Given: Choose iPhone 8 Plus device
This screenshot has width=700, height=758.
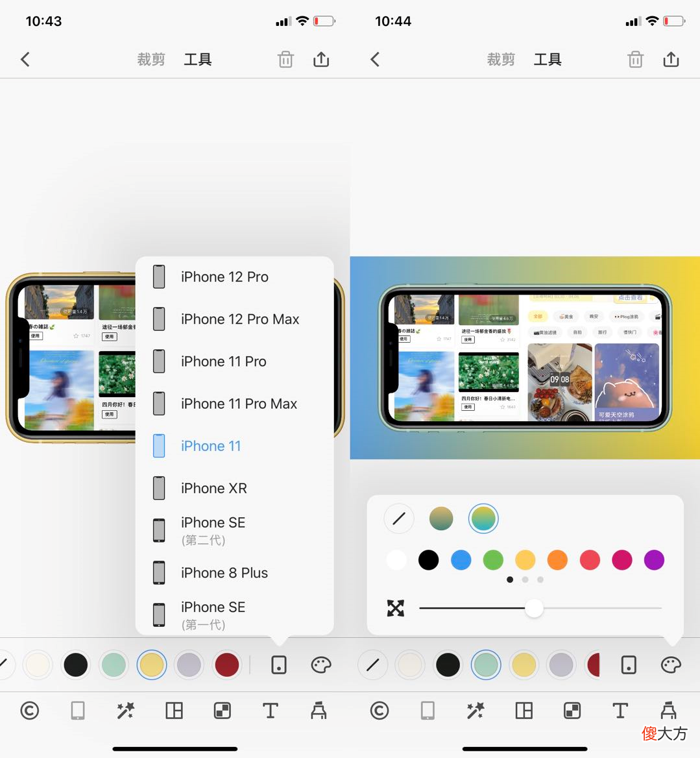Looking at the screenshot, I should [x=235, y=573].
